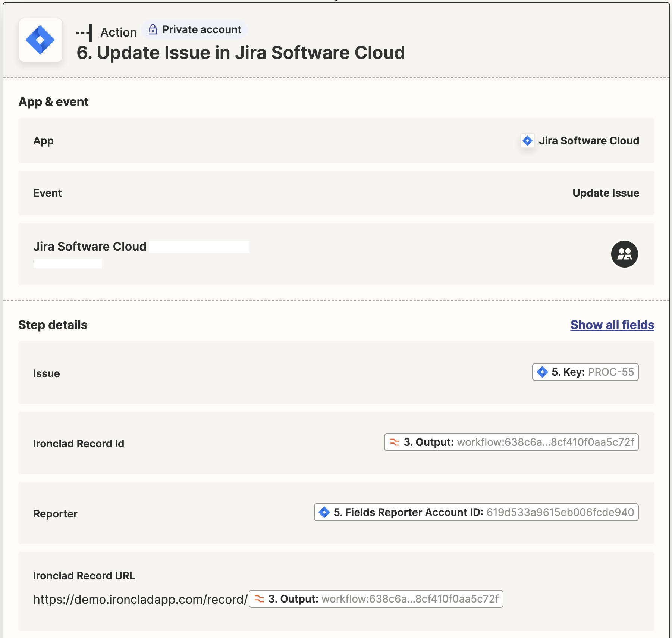Click the lock icon in Private account badge
The image size is (672, 638).
pos(153,29)
